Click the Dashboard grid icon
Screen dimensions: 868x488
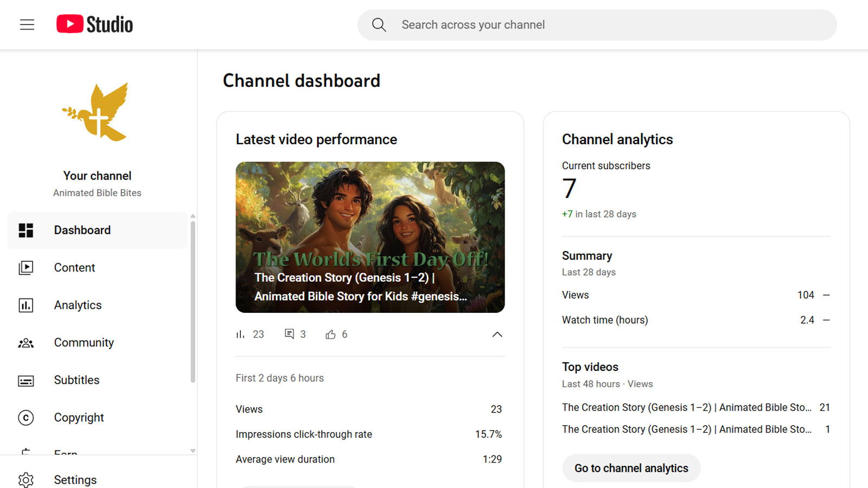pyautogui.click(x=26, y=230)
